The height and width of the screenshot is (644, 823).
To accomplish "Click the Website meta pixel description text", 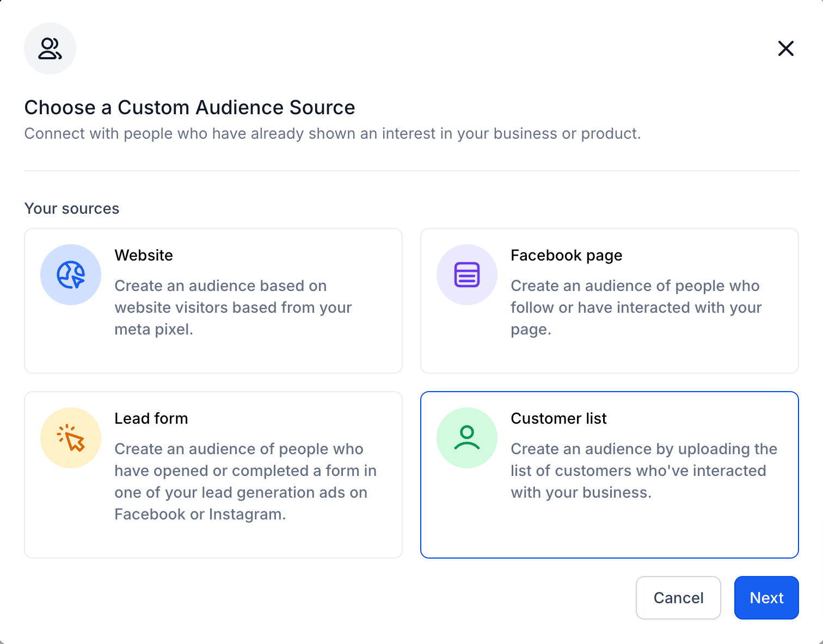I will click(x=233, y=307).
